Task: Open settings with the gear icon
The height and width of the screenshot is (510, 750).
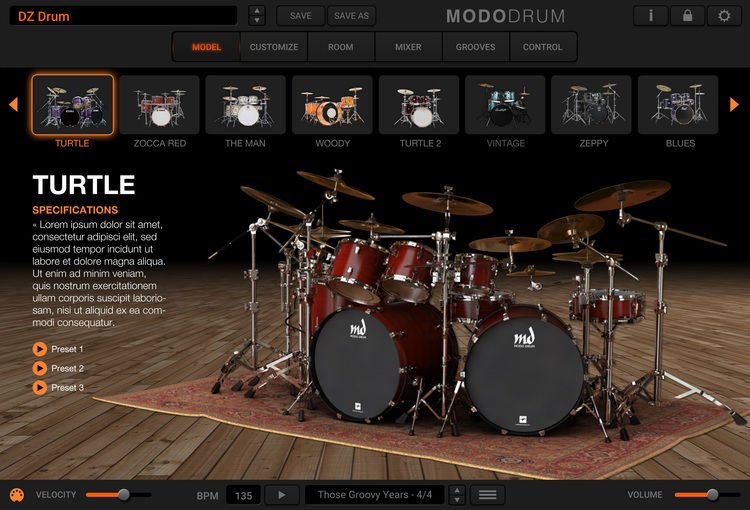Action: 724,16
